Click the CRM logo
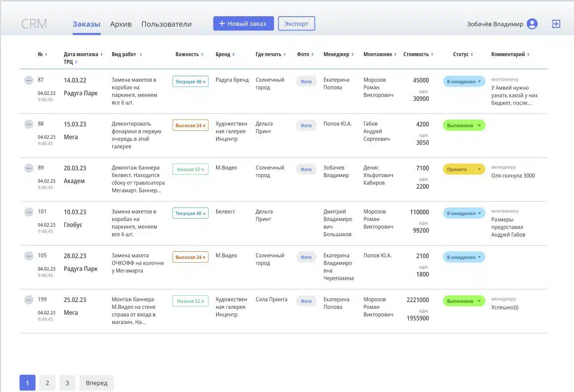574x392 pixels. click(34, 24)
